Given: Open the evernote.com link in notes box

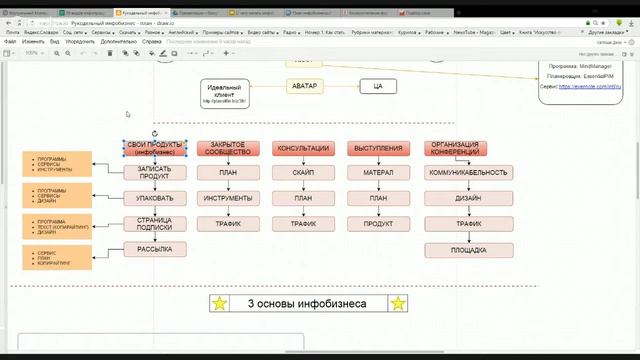Looking at the screenshot, I should pos(590,87).
